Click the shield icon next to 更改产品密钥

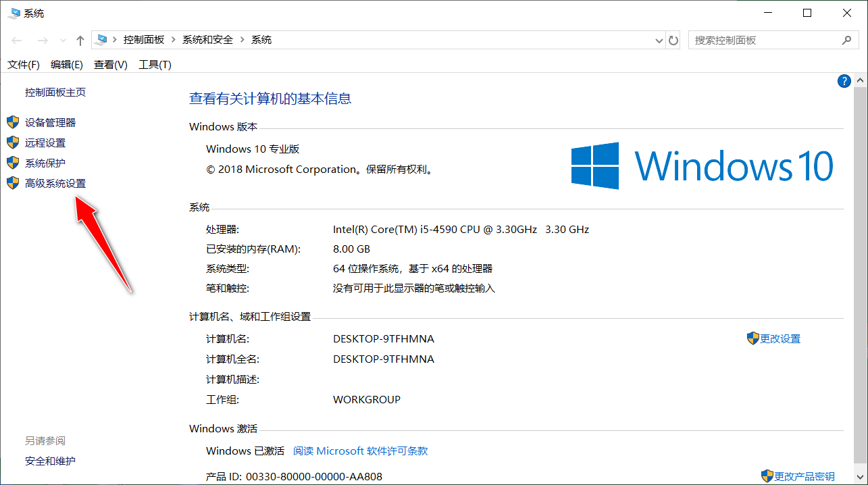[x=767, y=476]
